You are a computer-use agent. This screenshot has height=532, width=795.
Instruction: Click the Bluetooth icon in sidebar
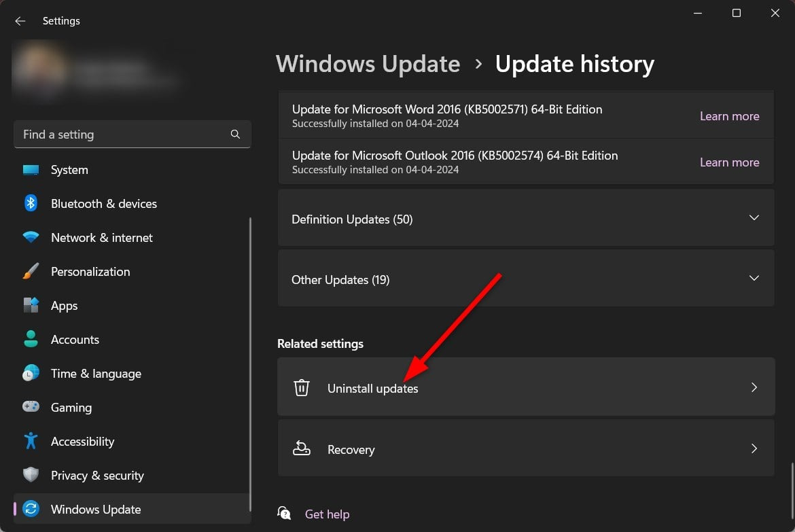pyautogui.click(x=31, y=203)
